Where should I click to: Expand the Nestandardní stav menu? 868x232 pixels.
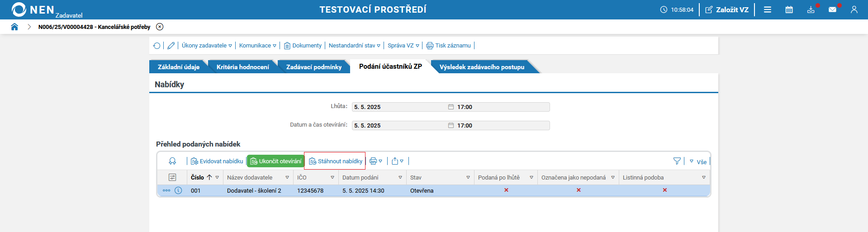point(355,46)
